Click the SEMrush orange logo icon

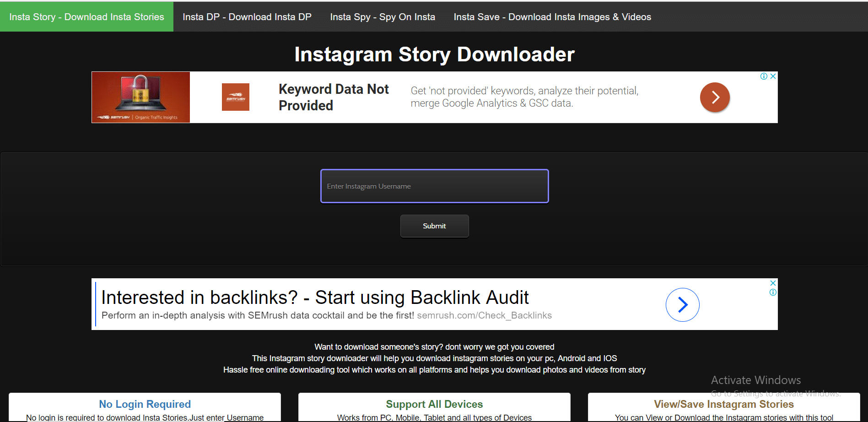pos(236,97)
